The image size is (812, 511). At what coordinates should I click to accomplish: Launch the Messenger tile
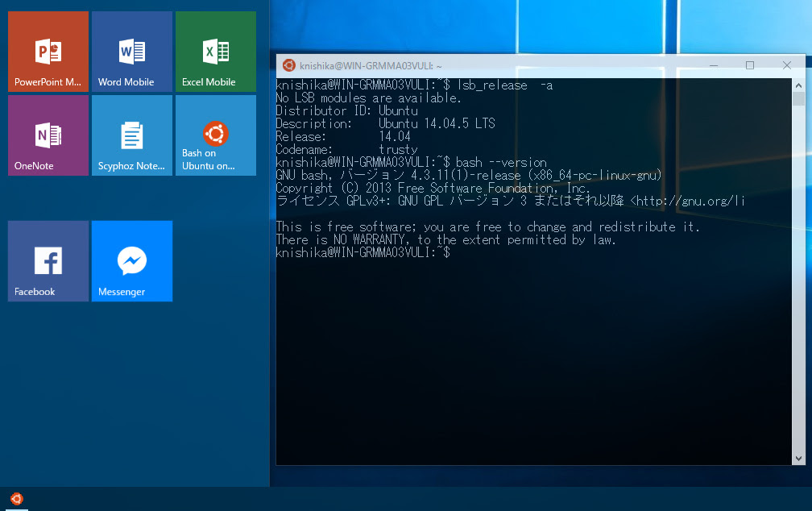click(x=132, y=261)
